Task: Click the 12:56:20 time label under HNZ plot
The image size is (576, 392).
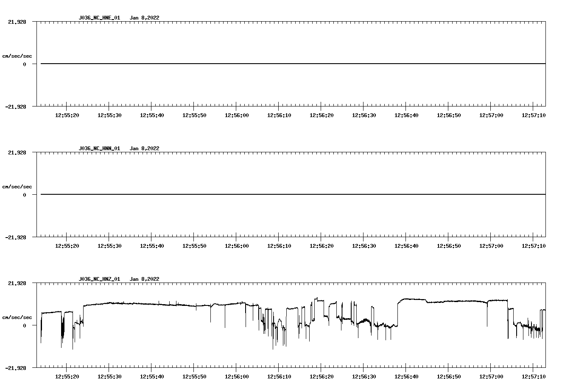Action: (322, 377)
